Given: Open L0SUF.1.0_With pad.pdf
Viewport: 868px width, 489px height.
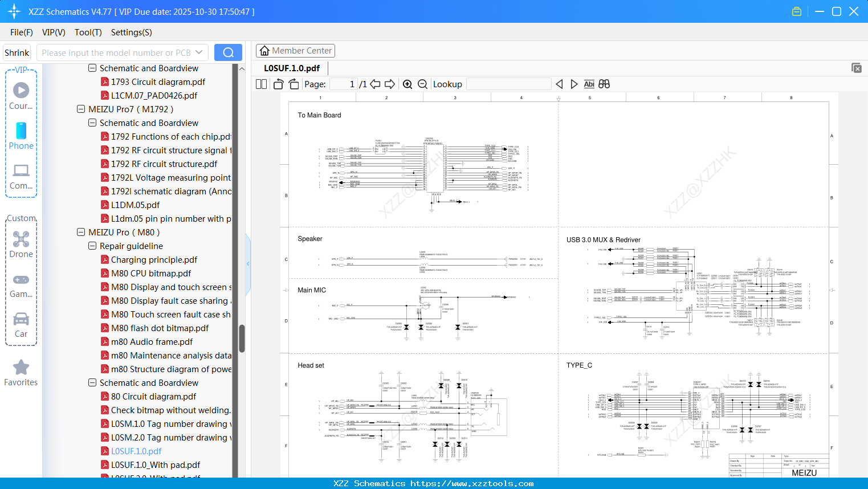Looking at the screenshot, I should [x=156, y=464].
